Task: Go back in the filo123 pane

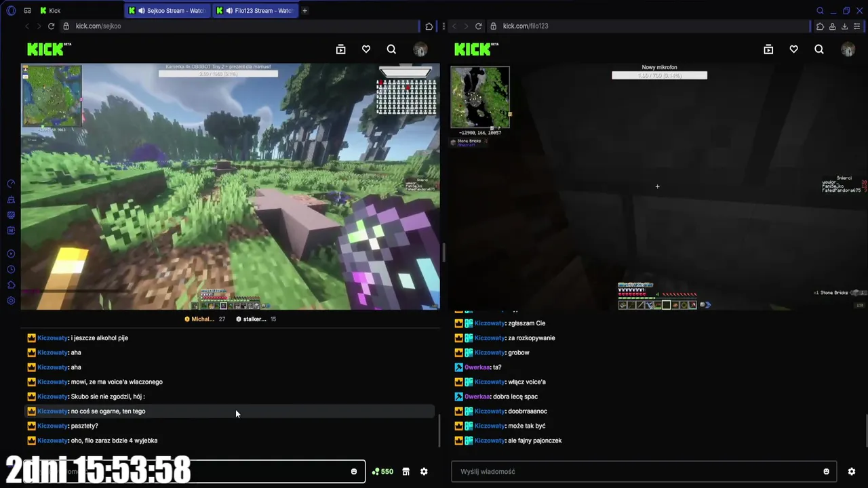Action: pos(454,26)
